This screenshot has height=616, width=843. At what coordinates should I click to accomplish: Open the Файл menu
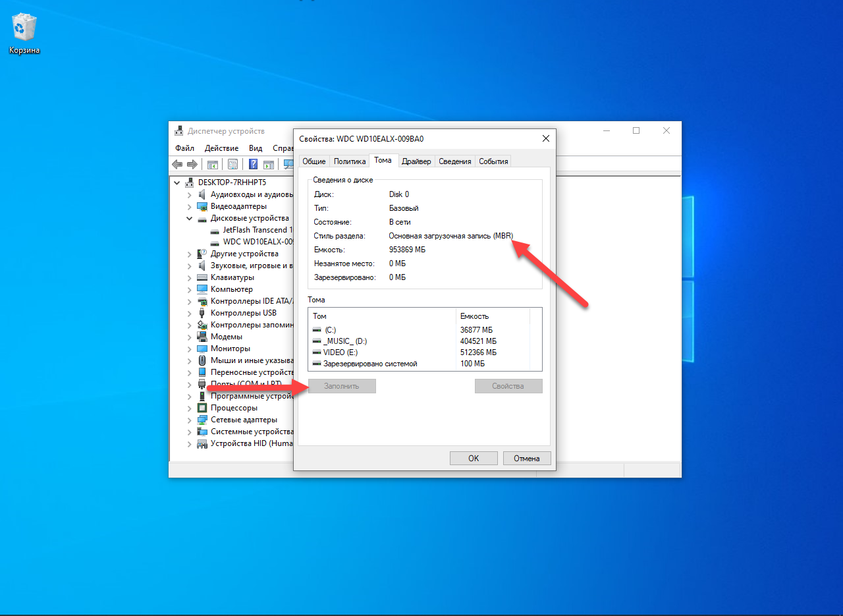(184, 148)
